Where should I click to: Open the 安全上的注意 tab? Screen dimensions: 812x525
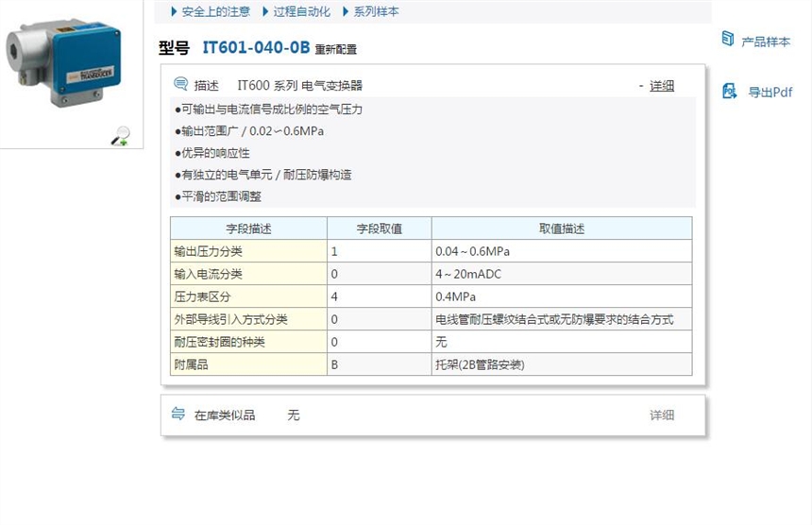point(215,11)
